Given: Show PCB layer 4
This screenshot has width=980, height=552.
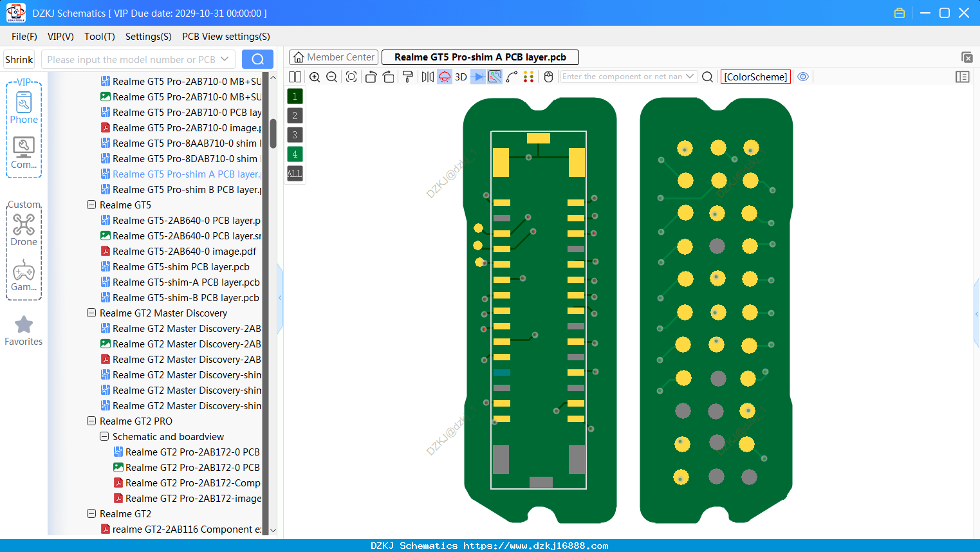Looking at the screenshot, I should 295,154.
